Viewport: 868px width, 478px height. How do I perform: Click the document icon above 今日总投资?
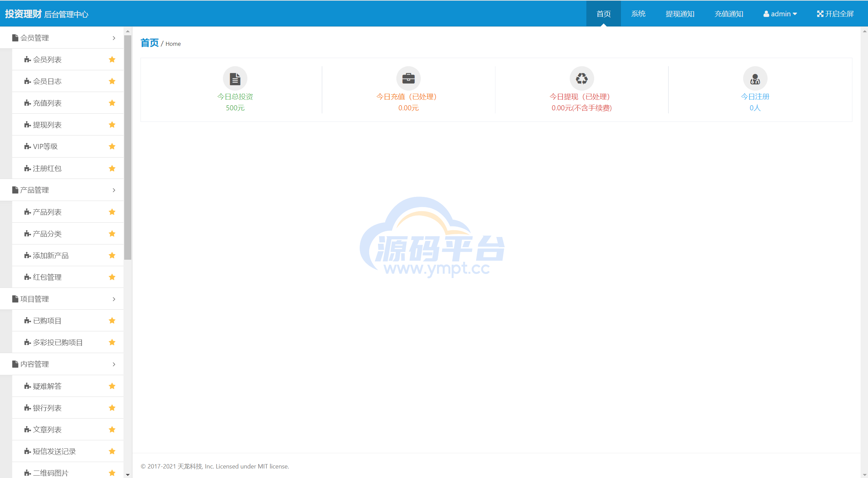(235, 78)
